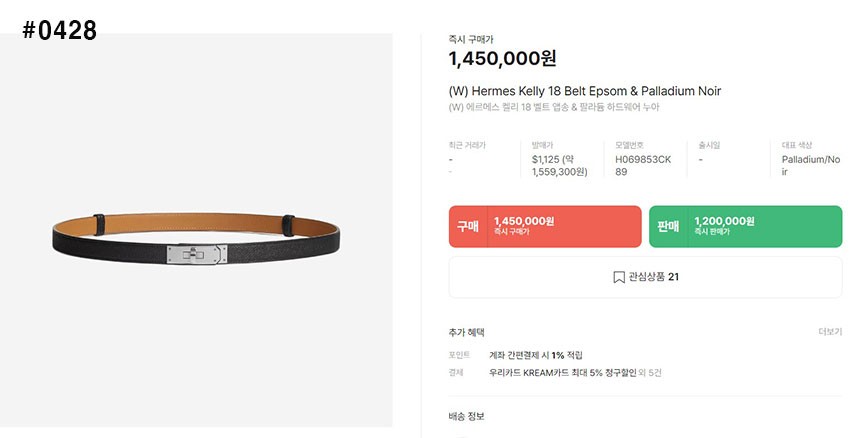Click the model number H069853CK89

[643, 166]
